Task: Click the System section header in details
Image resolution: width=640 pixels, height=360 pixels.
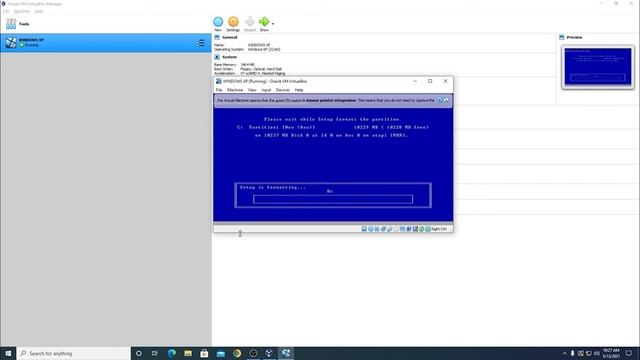Action: tap(229, 57)
